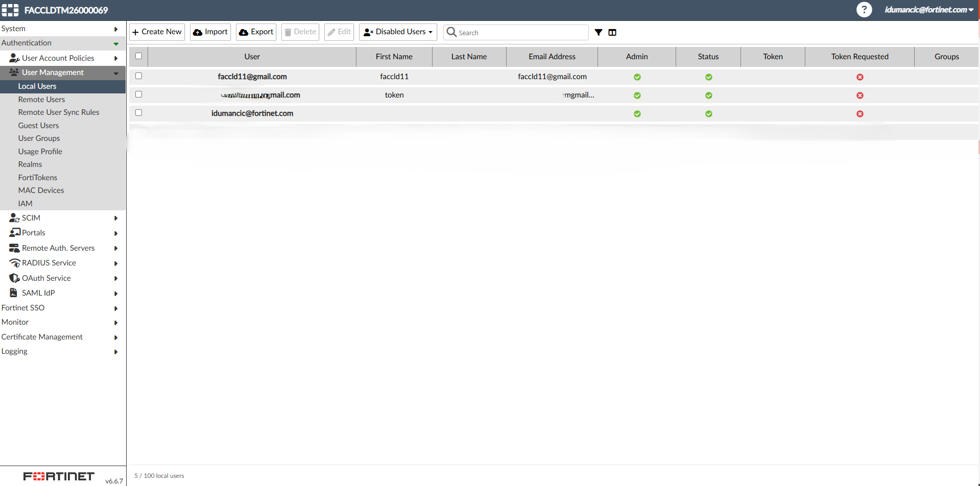Click Token Requested red X in token row
This screenshot has width=980, height=486.
click(x=860, y=95)
